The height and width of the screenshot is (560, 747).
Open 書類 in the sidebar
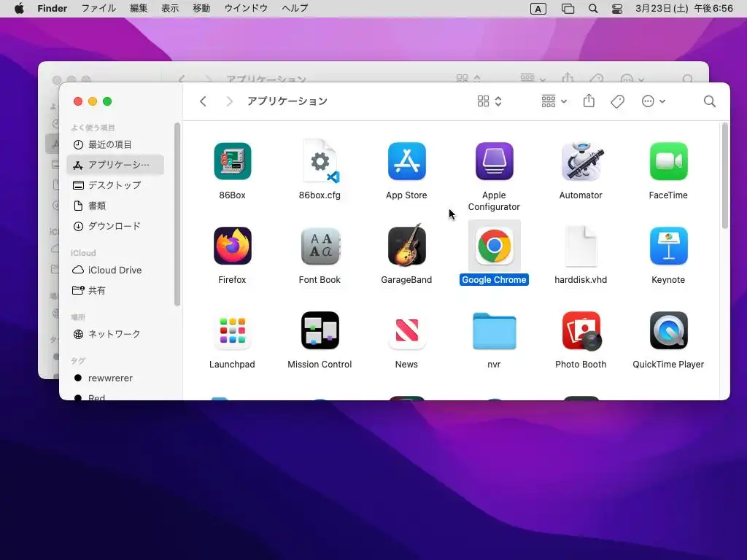116,206
